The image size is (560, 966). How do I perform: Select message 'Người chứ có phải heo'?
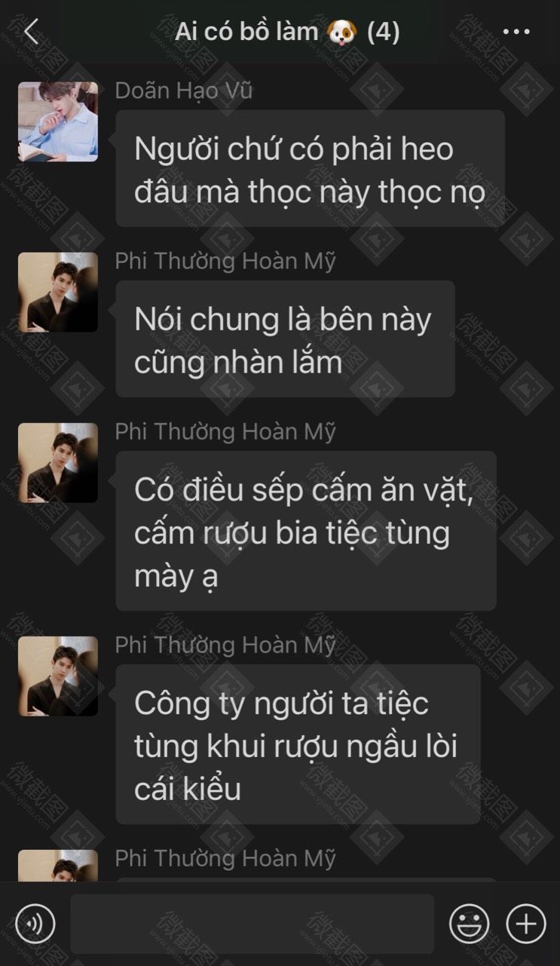pos(310,169)
